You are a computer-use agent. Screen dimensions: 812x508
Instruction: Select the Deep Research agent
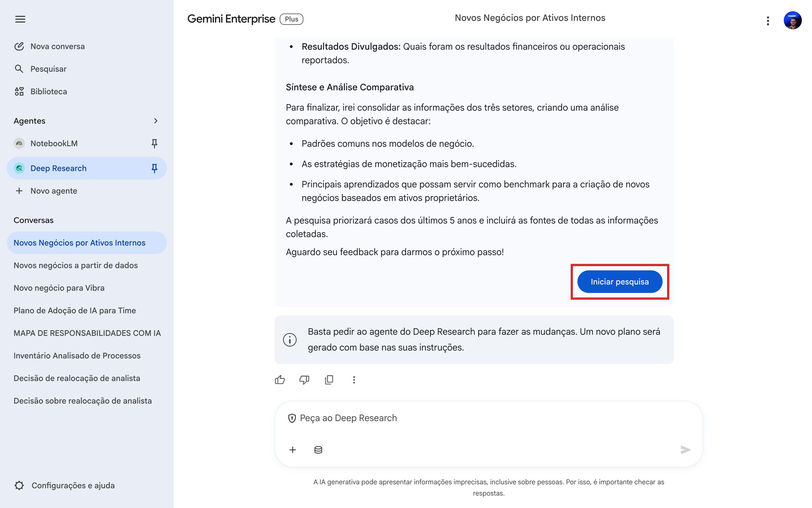(87, 168)
